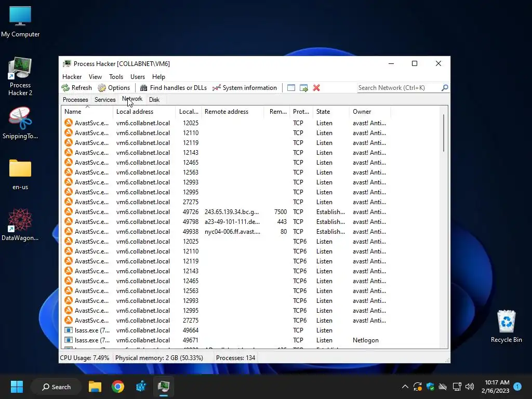Open the Users menu
Image resolution: width=532 pixels, height=399 pixels.
point(137,77)
